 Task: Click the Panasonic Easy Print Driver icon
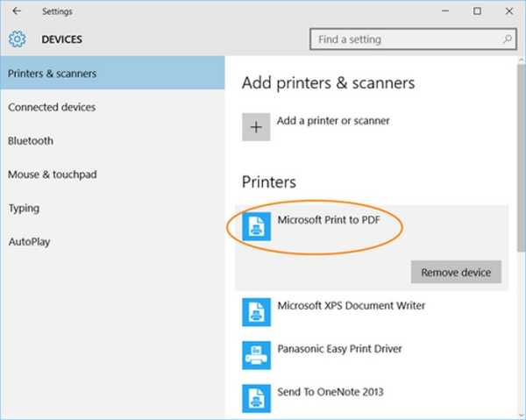tap(256, 354)
